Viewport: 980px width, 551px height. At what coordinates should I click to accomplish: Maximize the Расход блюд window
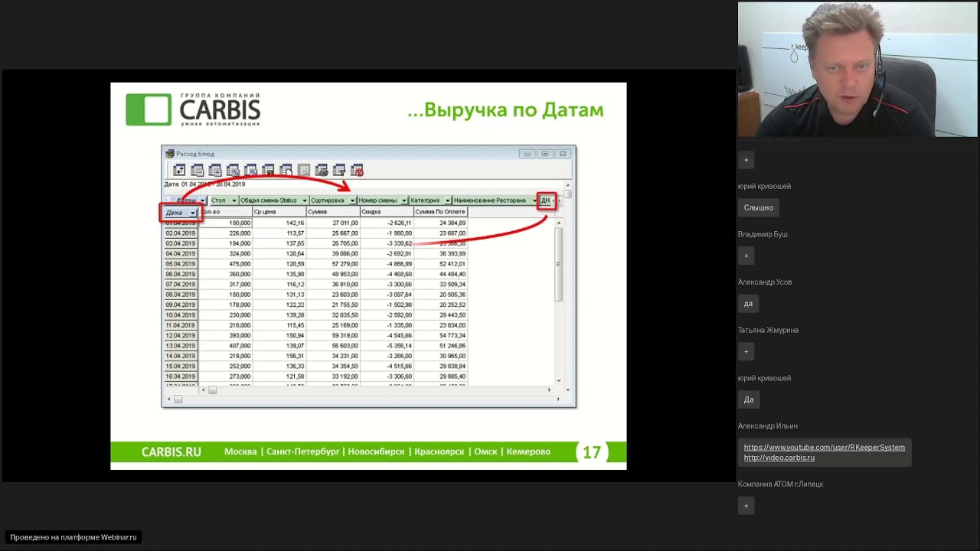pyautogui.click(x=544, y=154)
